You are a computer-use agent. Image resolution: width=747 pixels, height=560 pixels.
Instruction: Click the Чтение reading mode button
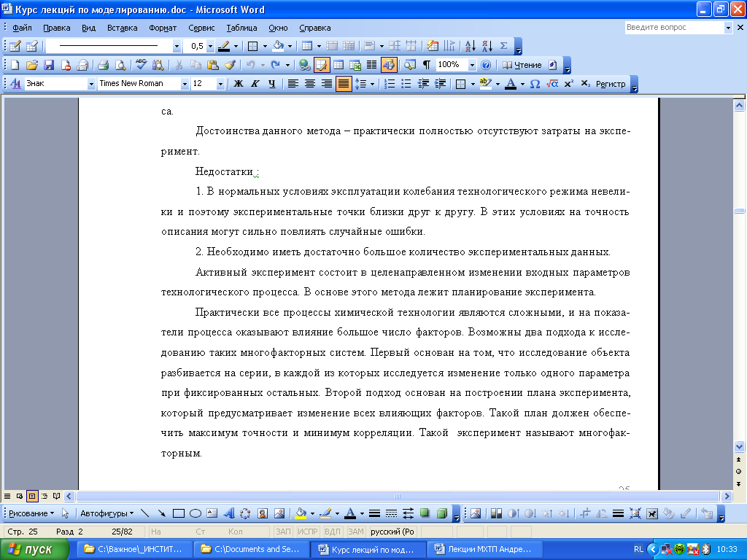click(522, 65)
